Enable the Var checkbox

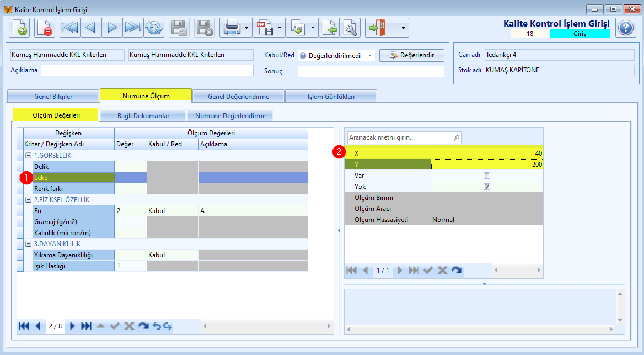click(x=487, y=176)
